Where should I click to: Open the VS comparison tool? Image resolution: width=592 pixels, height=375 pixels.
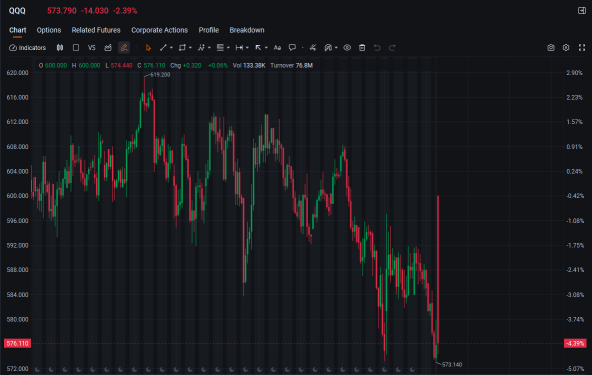[92, 48]
